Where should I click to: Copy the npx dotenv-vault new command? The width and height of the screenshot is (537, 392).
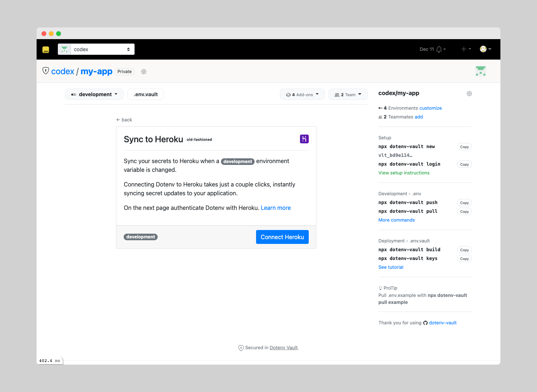pyautogui.click(x=465, y=147)
